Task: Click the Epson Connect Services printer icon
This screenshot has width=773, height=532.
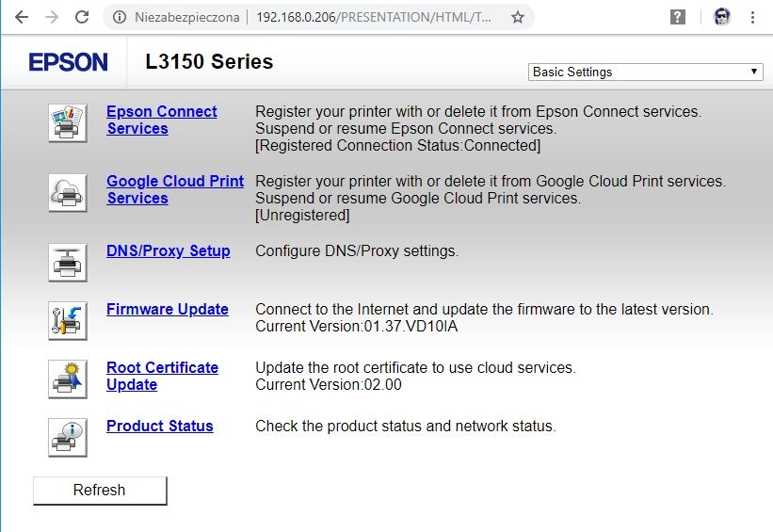Action: pyautogui.click(x=68, y=123)
